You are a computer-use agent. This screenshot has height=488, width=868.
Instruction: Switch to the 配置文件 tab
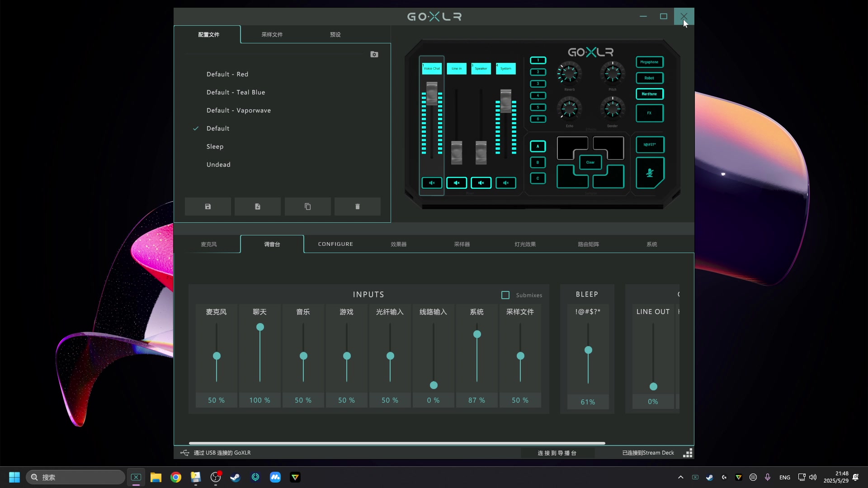[x=208, y=35]
